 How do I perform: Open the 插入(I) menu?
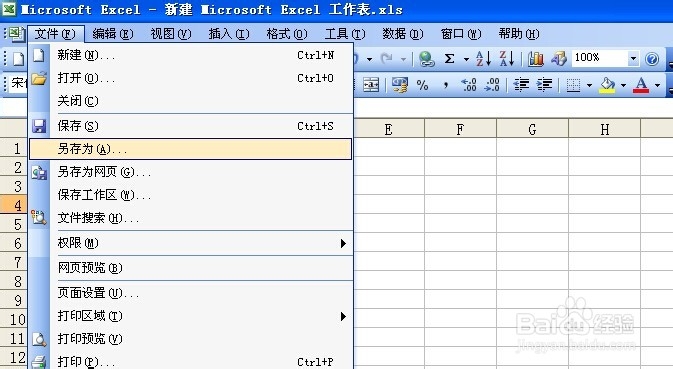(x=228, y=33)
